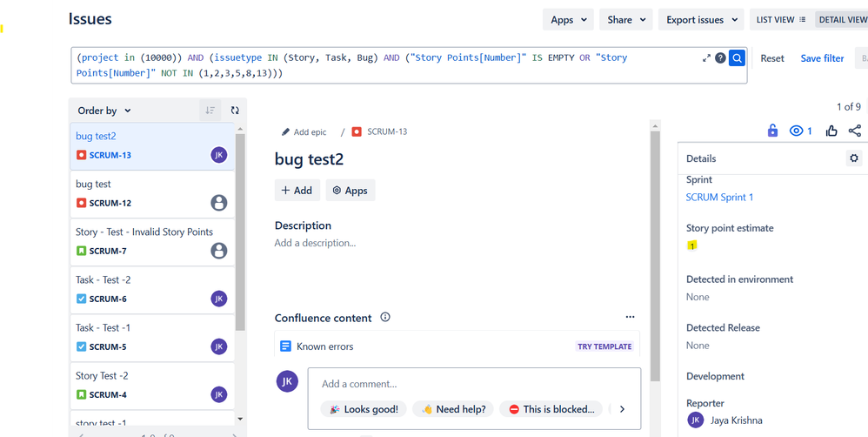Viewport: 868px width, 437px height.
Task: Switch to Detail View
Action: click(x=843, y=20)
